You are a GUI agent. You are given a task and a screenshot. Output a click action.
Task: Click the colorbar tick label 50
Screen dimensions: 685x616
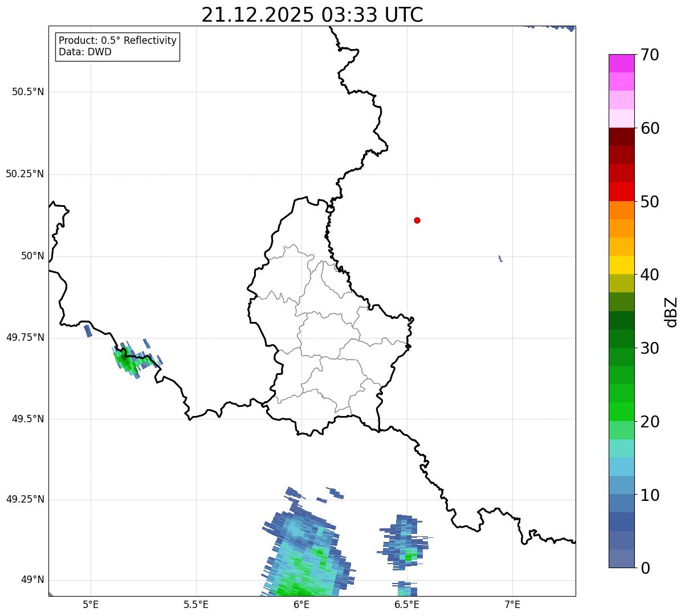[649, 202]
